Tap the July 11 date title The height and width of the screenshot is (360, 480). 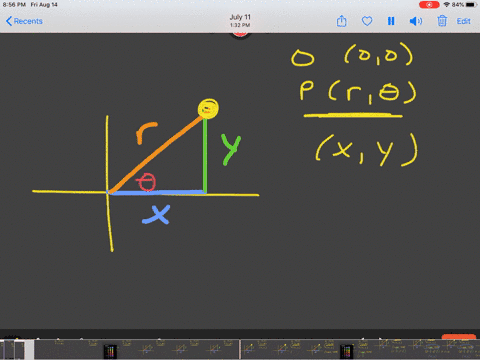pyautogui.click(x=240, y=17)
